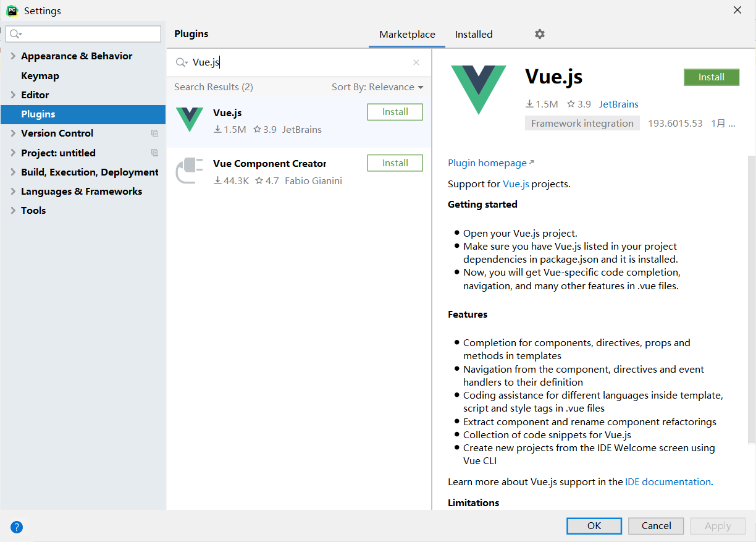Open the Sort By: Relevance dropdown
Image resolution: width=756 pixels, height=542 pixels.
377,87
